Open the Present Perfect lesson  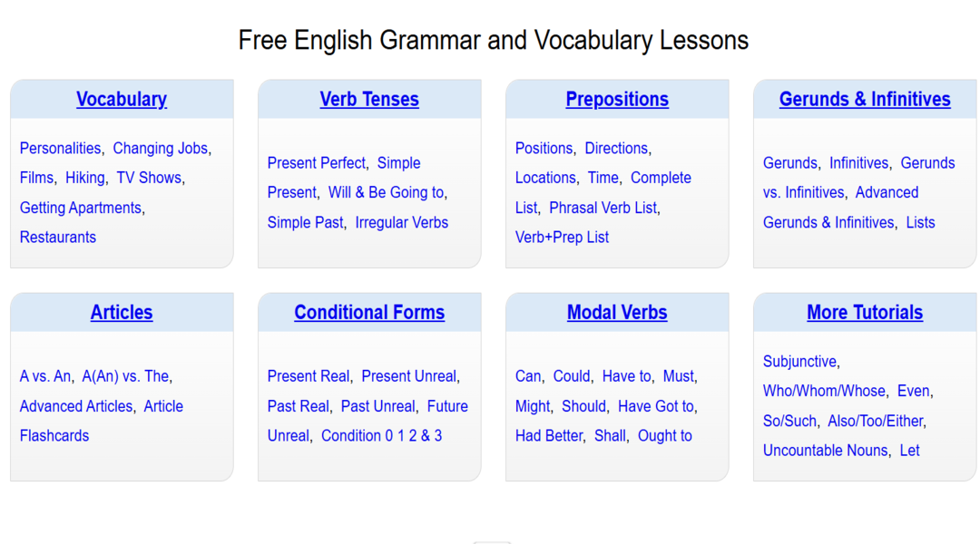click(317, 162)
